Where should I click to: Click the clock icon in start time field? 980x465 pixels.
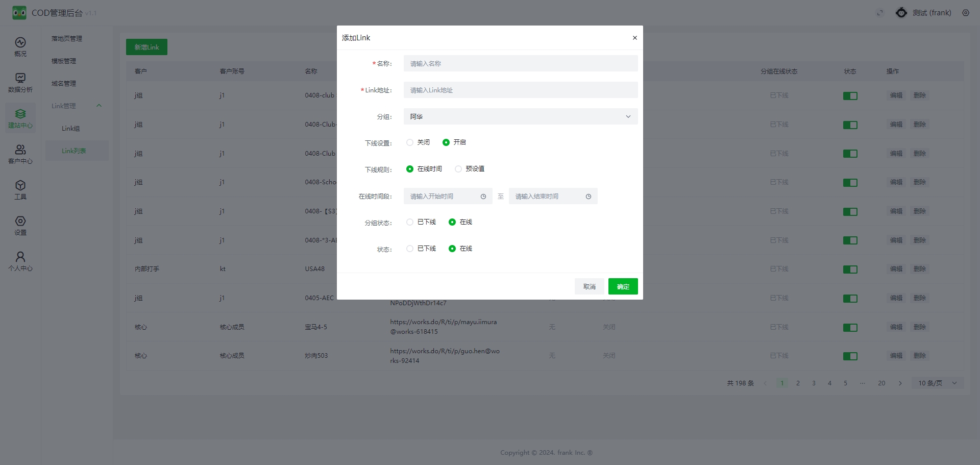coord(483,197)
